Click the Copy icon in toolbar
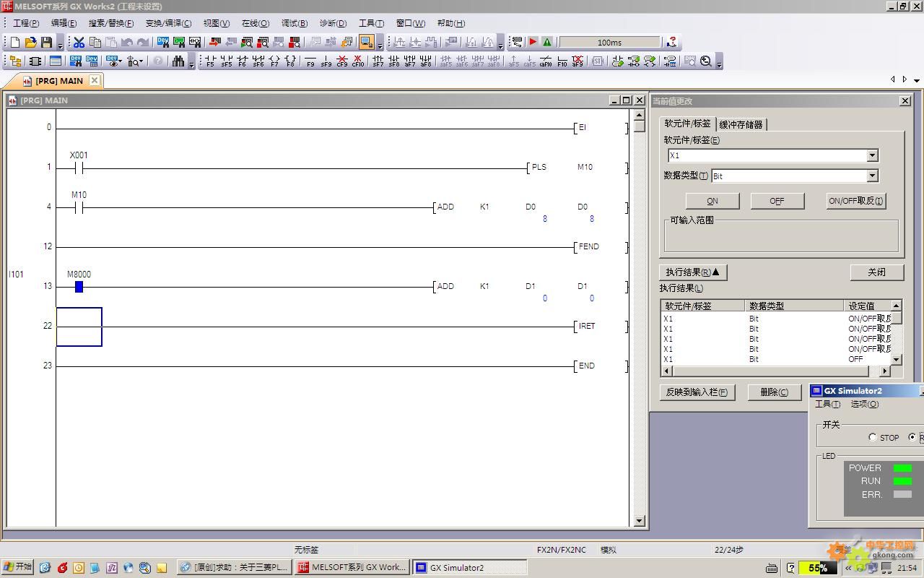924x578 pixels. [95, 43]
